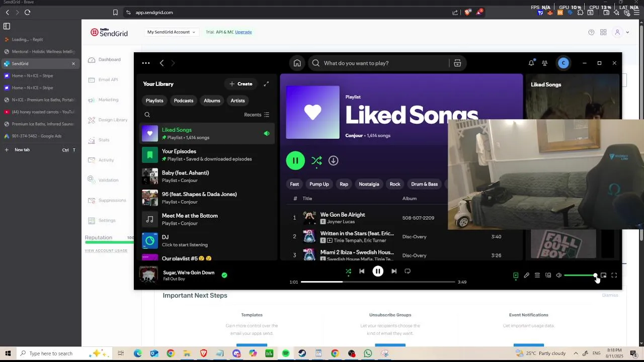
Task: Play track We Gon Be Alright
Action: (x=342, y=215)
